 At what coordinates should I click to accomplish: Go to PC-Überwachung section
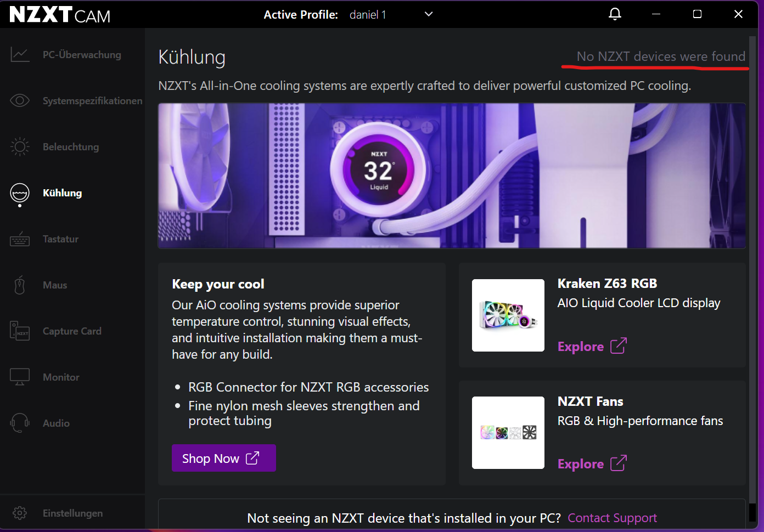click(82, 55)
